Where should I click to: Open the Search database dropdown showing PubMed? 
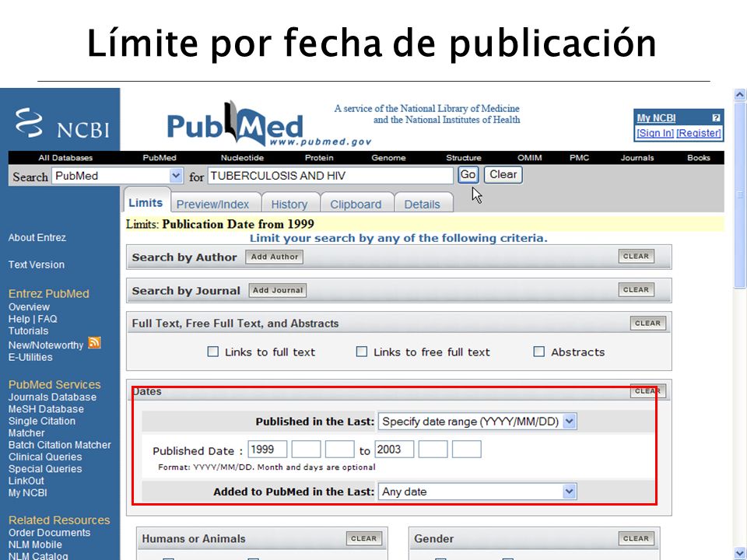(117, 176)
